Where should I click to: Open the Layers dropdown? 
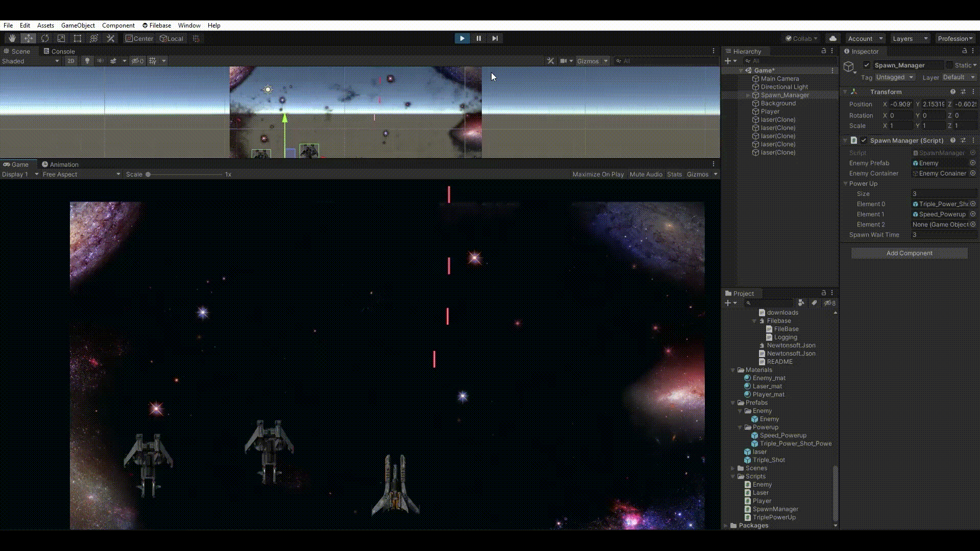[910, 38]
